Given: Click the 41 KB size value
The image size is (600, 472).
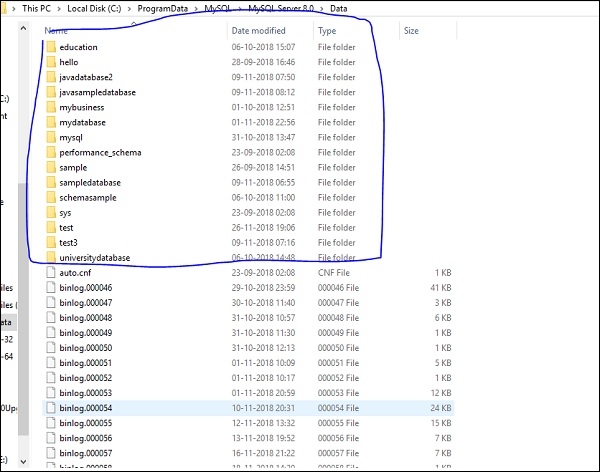Looking at the screenshot, I should [441, 287].
